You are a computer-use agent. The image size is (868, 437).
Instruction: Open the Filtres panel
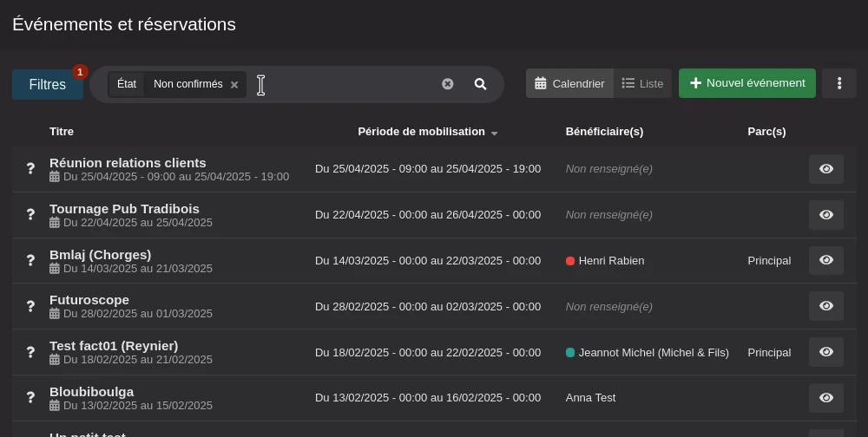(48, 84)
